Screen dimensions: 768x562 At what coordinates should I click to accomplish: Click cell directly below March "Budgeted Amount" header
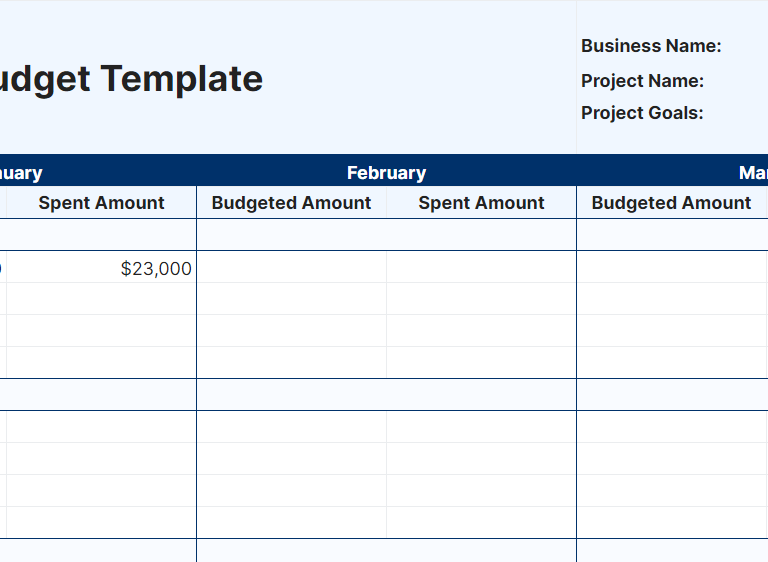coord(671,235)
